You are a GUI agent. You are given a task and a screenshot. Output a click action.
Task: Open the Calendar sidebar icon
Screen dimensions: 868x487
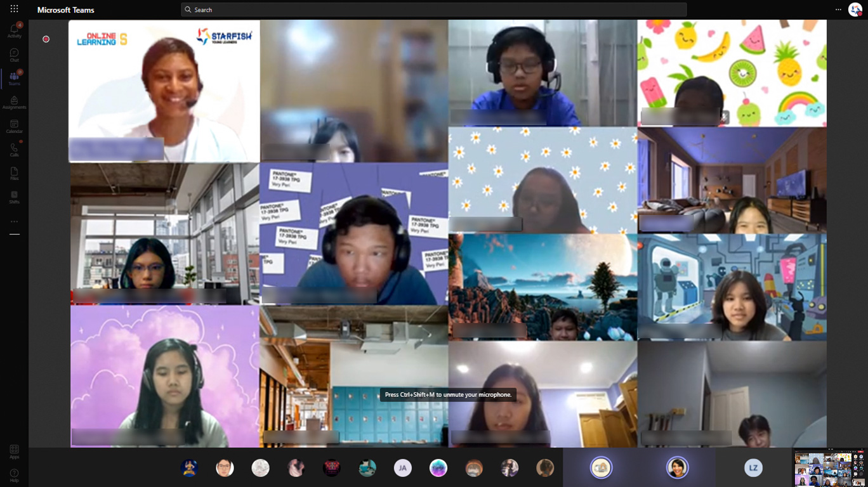(14, 126)
